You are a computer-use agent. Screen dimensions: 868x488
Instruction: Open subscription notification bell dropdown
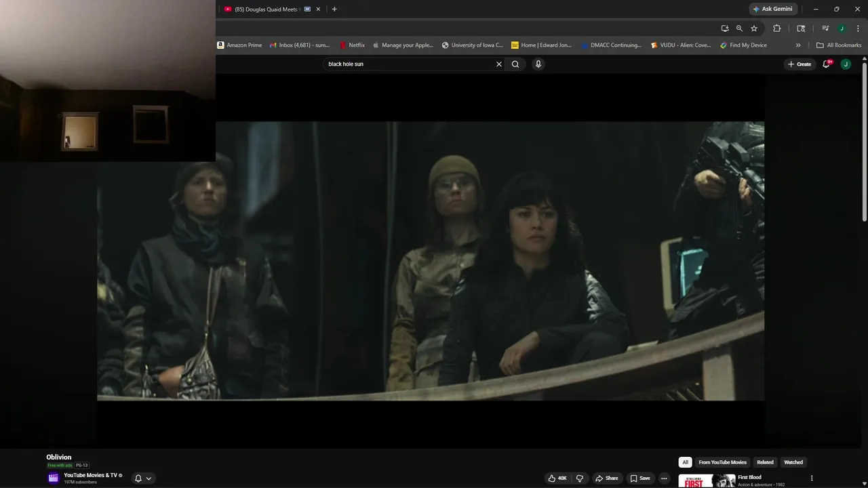(x=143, y=479)
